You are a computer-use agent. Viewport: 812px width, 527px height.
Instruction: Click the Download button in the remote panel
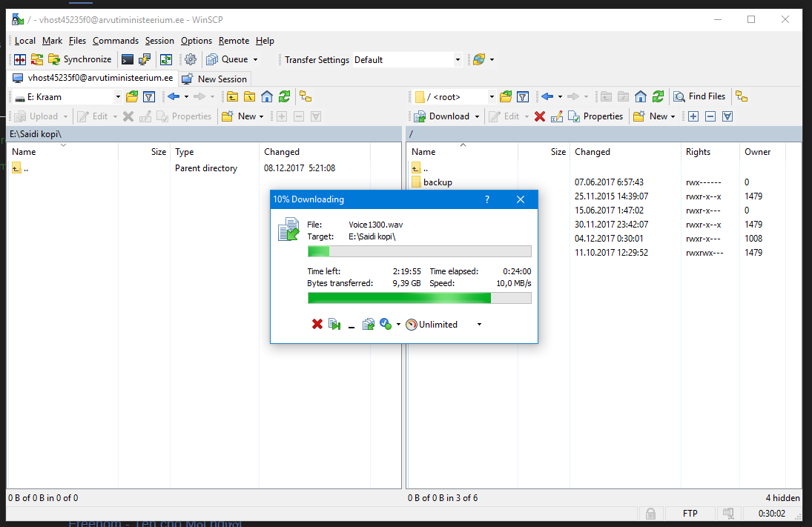(442, 116)
